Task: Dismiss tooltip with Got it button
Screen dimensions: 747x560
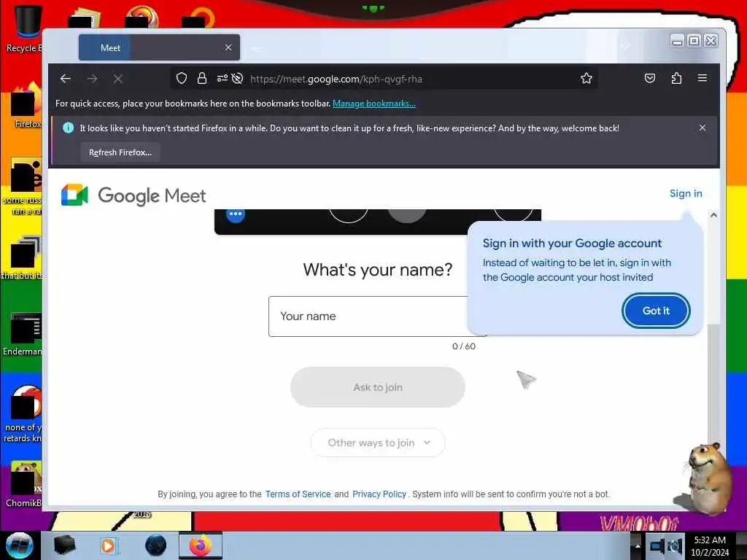Action: [656, 311]
